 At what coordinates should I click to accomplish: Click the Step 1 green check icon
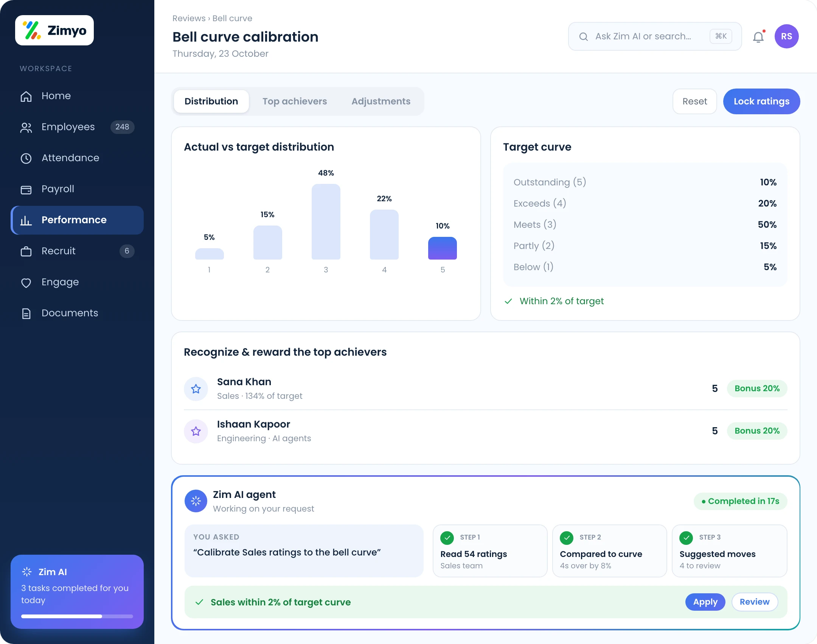[x=447, y=538]
